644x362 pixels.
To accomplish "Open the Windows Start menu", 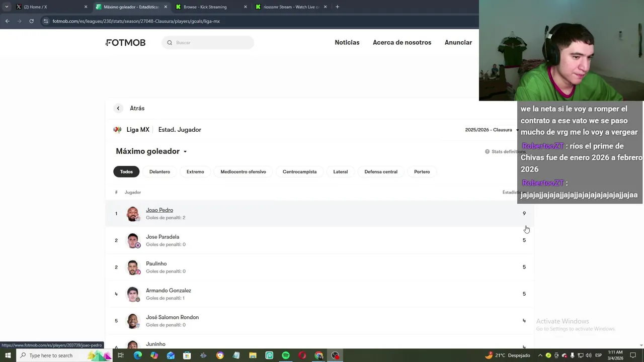I will (8, 355).
